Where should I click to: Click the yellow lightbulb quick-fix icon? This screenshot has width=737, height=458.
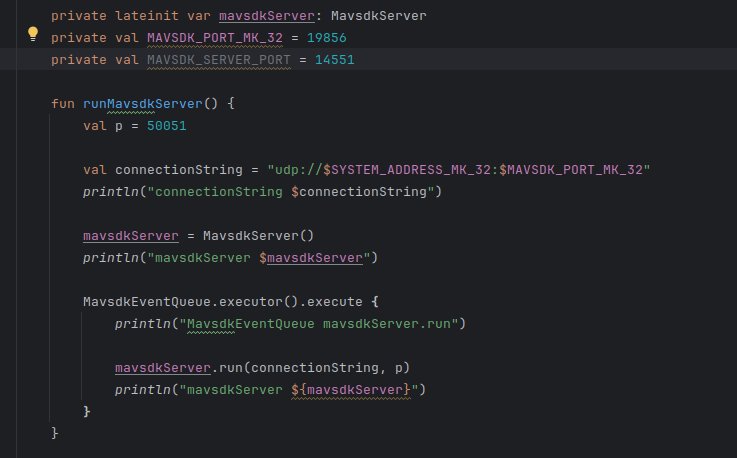pos(32,34)
